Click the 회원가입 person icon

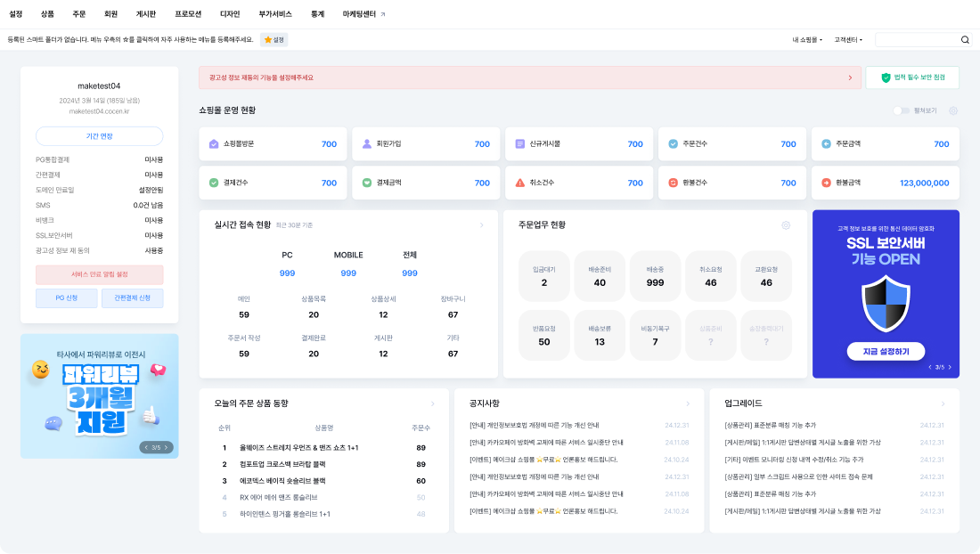pos(367,143)
